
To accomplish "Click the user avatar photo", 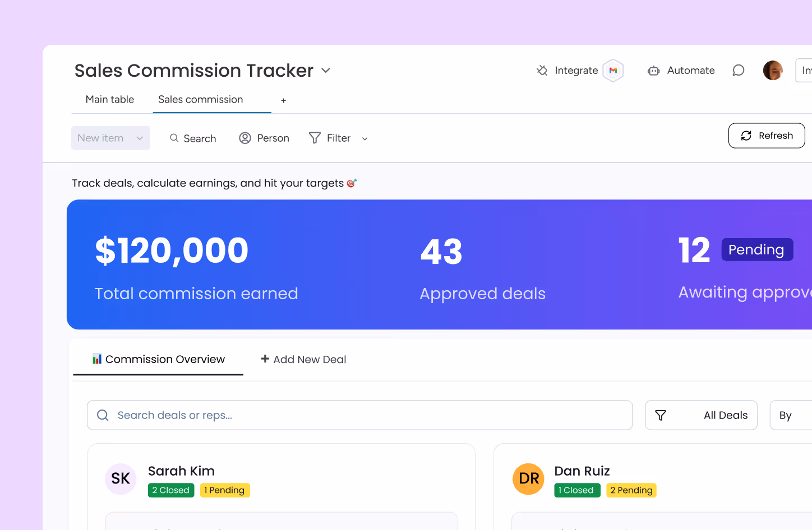I will tap(773, 70).
